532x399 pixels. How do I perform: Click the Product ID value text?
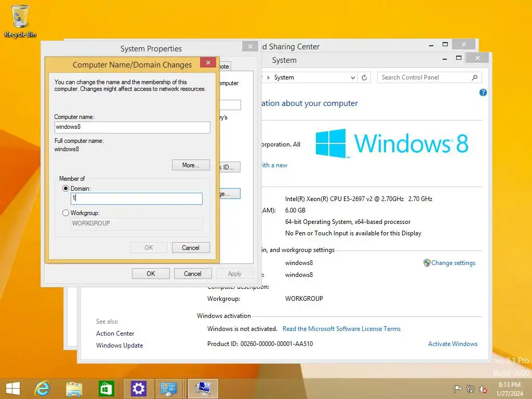(276, 344)
